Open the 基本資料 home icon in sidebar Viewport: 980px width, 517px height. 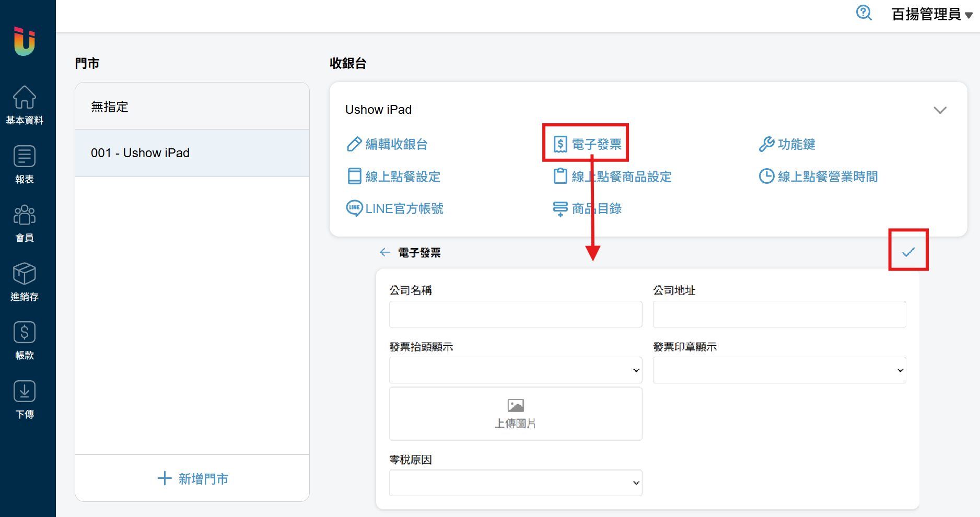25,105
